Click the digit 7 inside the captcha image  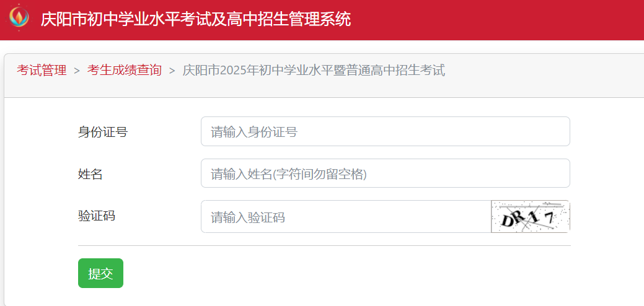point(550,219)
